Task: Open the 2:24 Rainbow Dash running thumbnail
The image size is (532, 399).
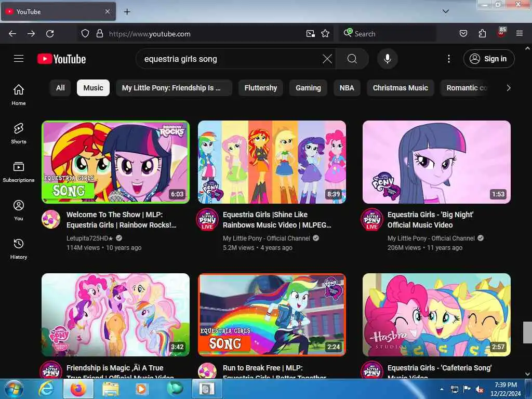Action: pyautogui.click(x=272, y=314)
